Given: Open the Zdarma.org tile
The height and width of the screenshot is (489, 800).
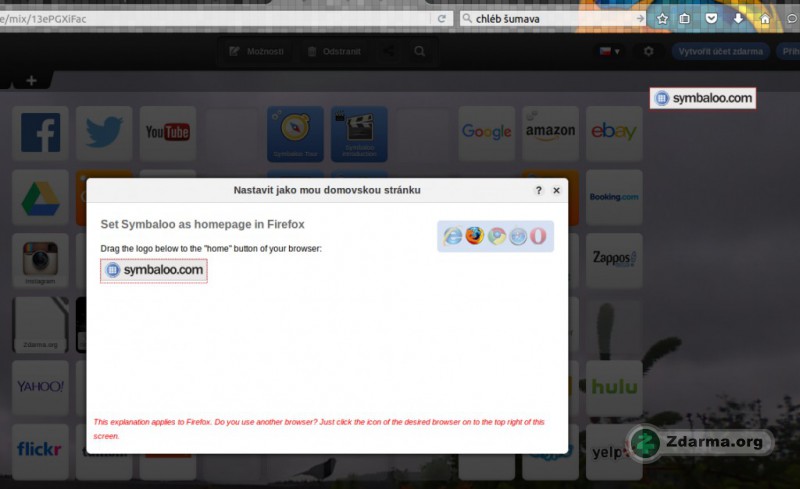Looking at the screenshot, I should (x=40, y=325).
